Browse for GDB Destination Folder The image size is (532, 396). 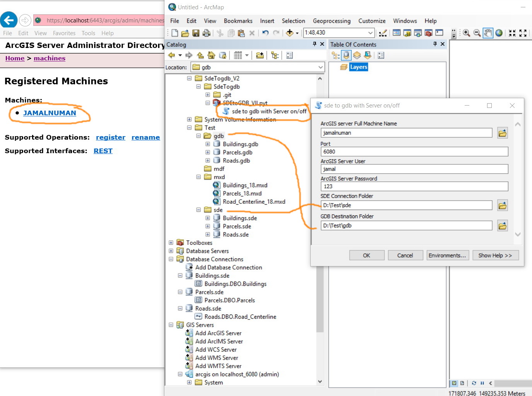(x=503, y=225)
